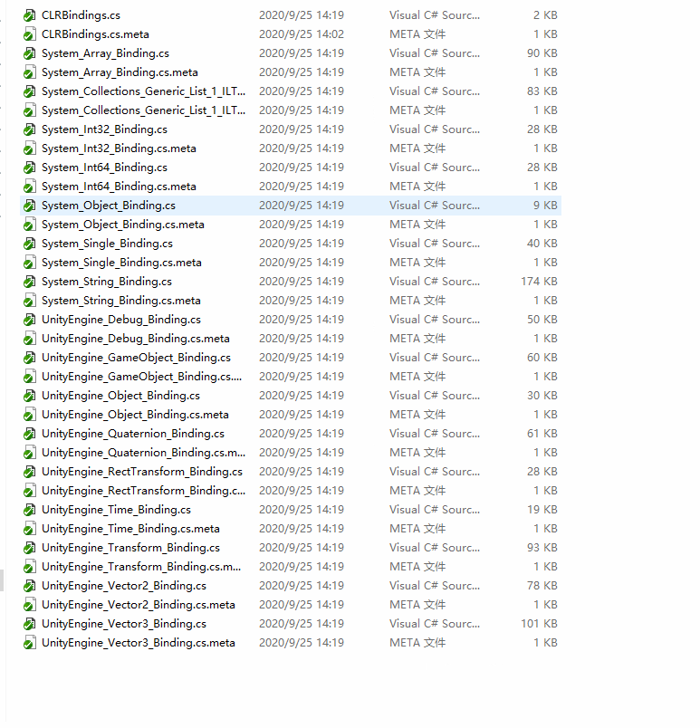Click the System_String_Binding.cs file icon
This screenshot has height=728, width=700.
click(31, 282)
